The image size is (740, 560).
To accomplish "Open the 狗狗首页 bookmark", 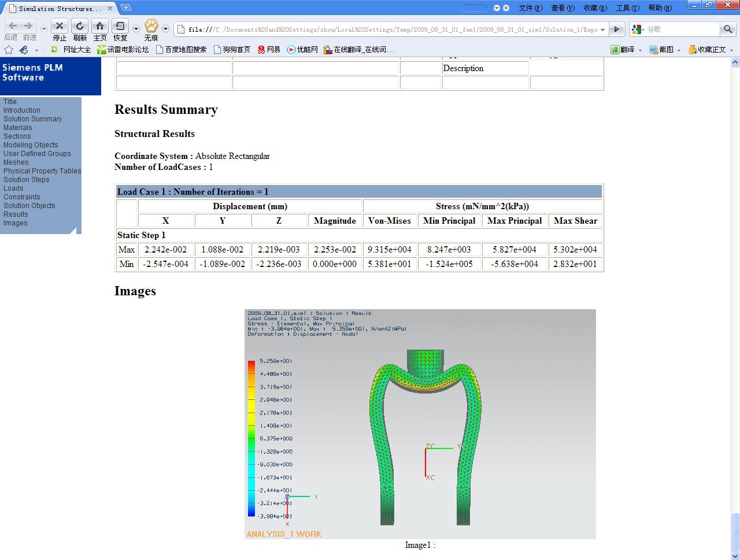I will tap(232, 50).
